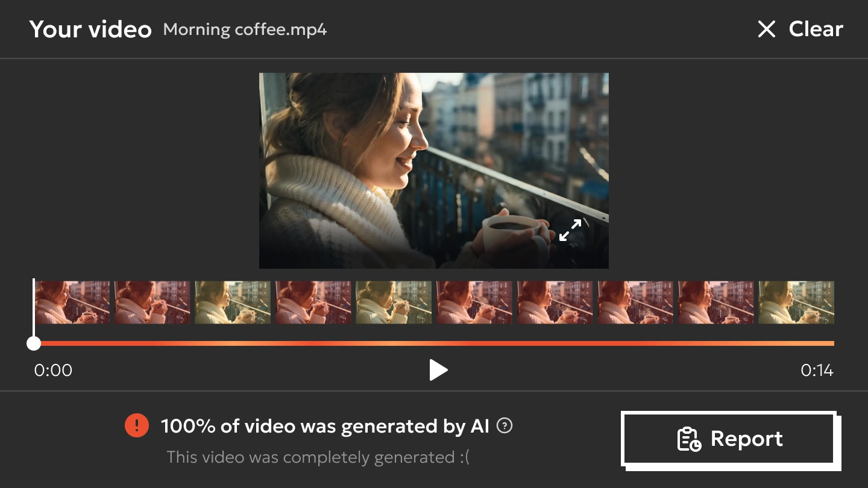
Task: Click the 0:00 start time label
Action: pyautogui.click(x=53, y=370)
